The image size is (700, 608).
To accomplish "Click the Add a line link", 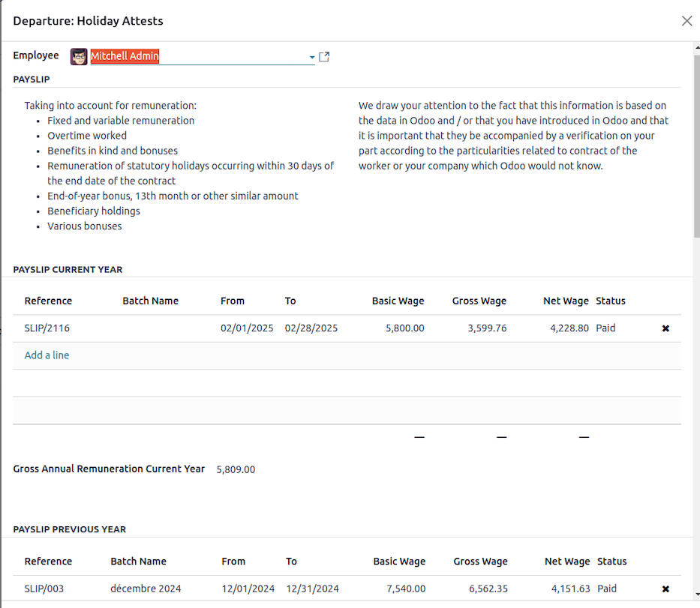I will coord(47,355).
